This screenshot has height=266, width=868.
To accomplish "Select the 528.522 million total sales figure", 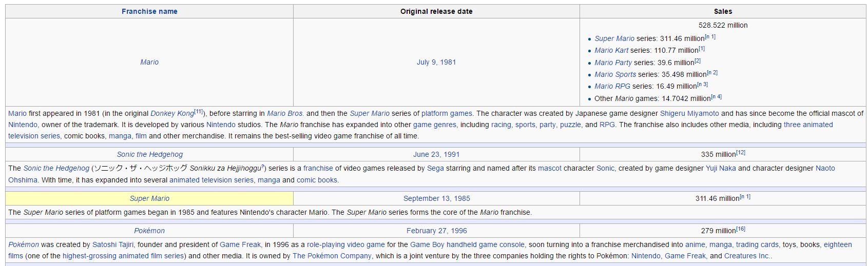I will pos(723,25).
